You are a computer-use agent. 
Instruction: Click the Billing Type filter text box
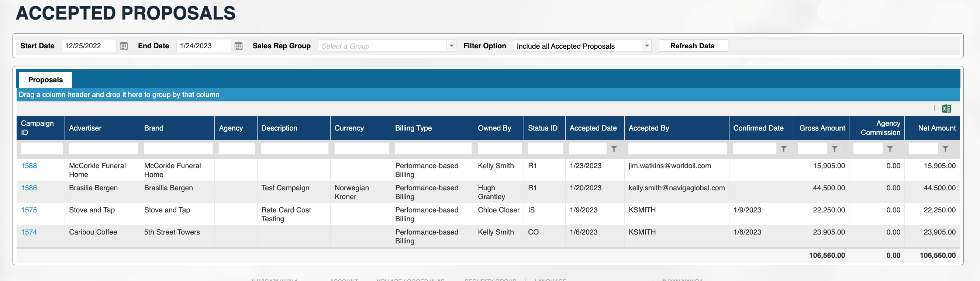[432, 149]
